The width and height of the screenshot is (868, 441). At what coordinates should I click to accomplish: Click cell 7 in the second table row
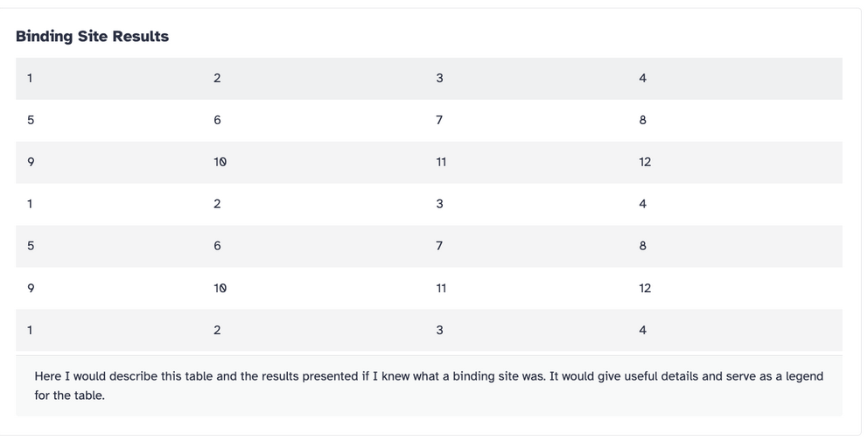[x=526, y=121]
